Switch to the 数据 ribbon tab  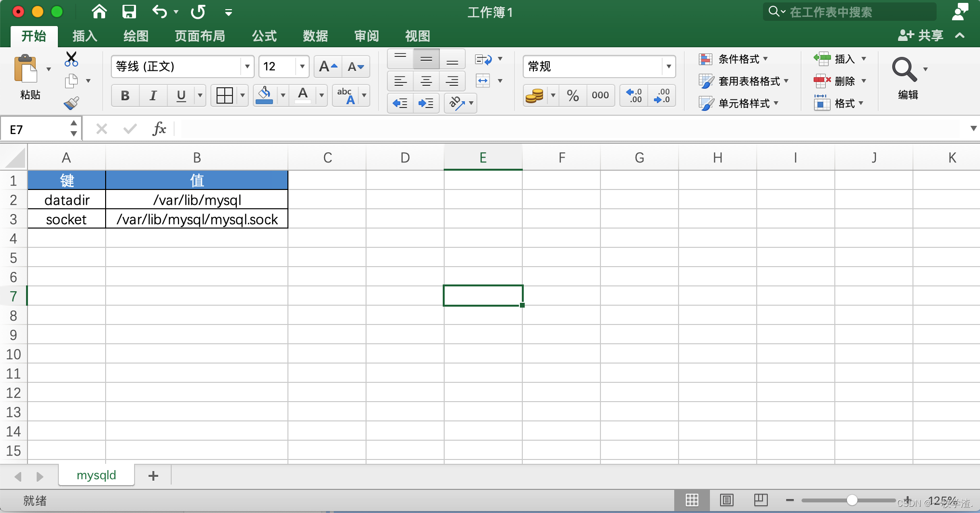tap(315, 36)
